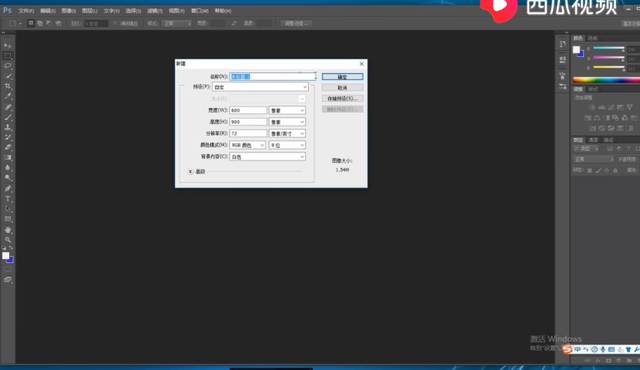Open the height units dropdown
The width and height of the screenshot is (640, 370).
pyautogui.click(x=287, y=122)
